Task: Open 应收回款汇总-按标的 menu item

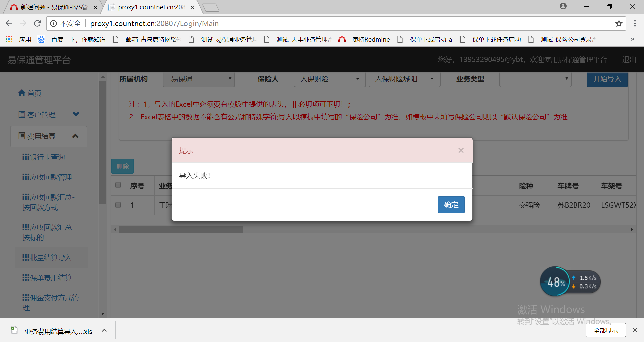Action: pyautogui.click(x=49, y=232)
